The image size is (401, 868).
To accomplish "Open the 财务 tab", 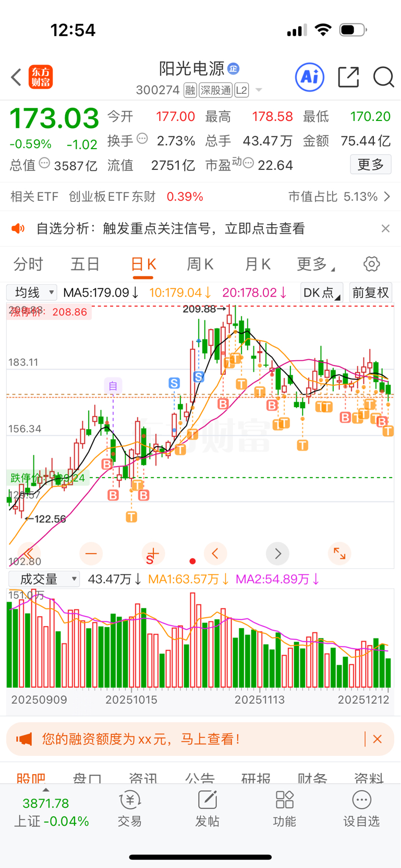I will point(312,778).
